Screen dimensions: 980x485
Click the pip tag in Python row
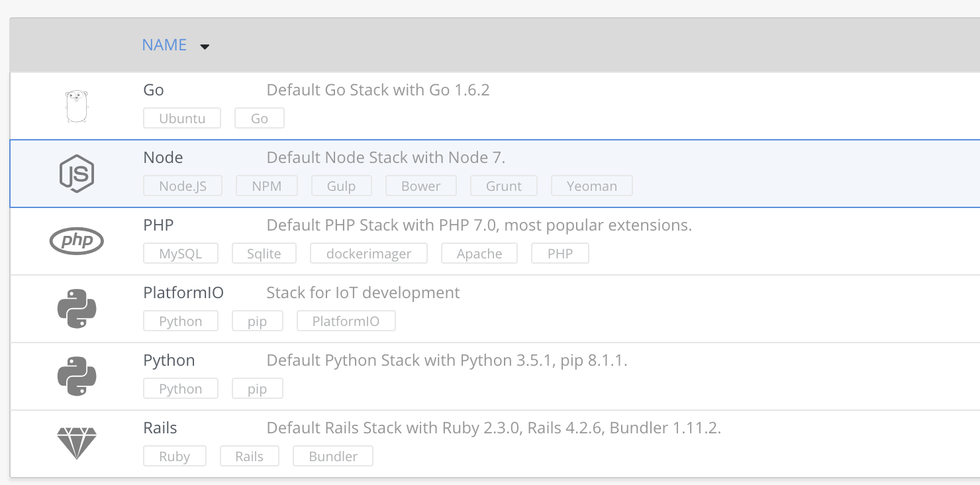pyautogui.click(x=258, y=389)
